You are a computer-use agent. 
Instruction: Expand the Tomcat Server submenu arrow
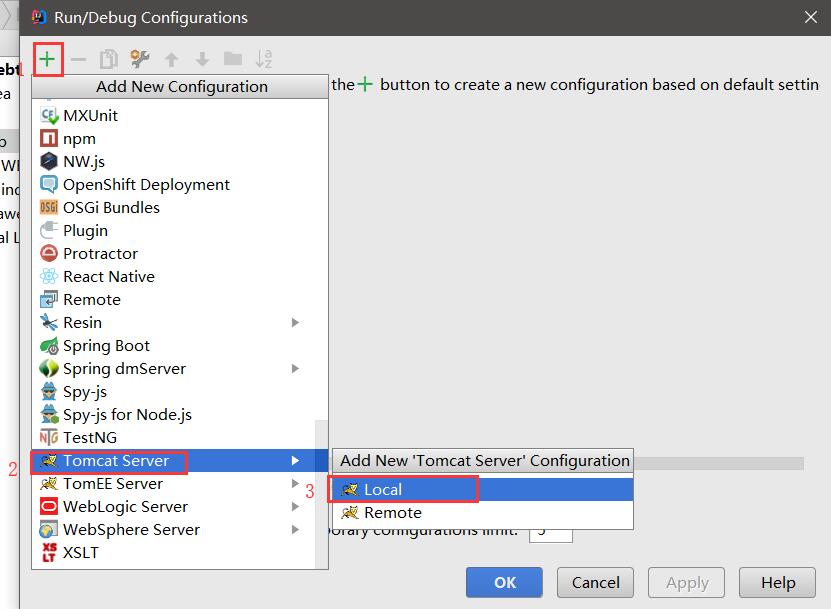click(x=295, y=460)
